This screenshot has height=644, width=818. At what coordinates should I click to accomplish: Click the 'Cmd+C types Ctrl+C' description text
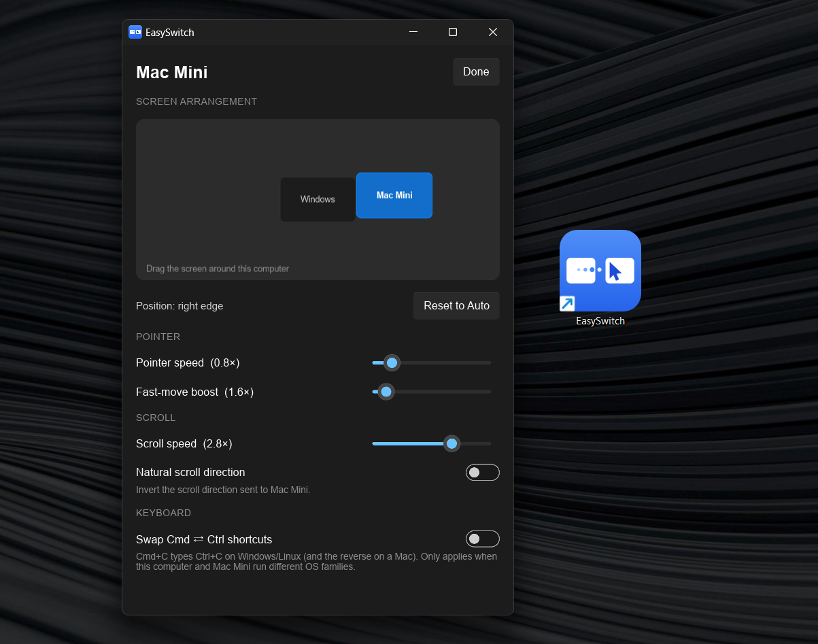316,562
